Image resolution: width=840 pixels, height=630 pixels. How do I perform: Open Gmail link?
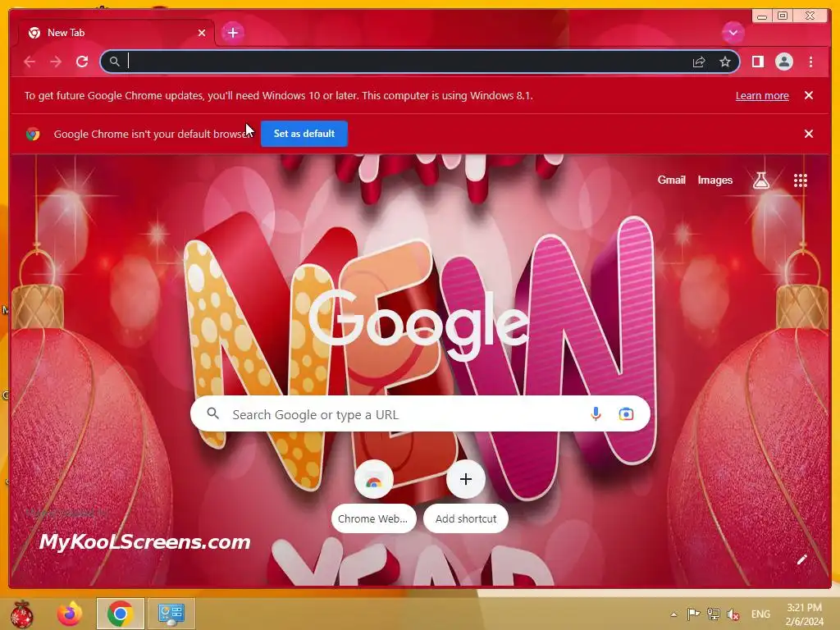(x=671, y=180)
